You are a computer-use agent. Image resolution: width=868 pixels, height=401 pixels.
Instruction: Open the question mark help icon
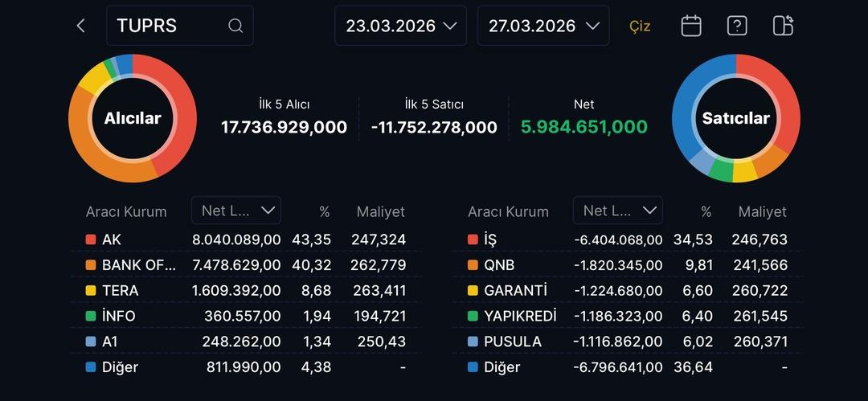click(737, 26)
